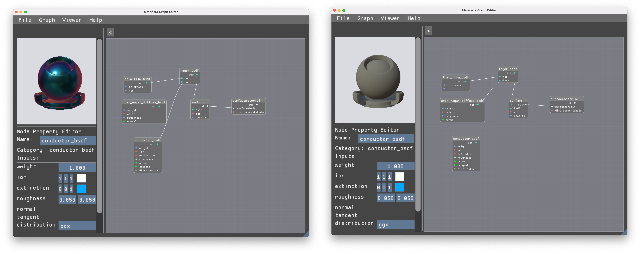The height and width of the screenshot is (254, 644).
Task: Click the blue extinction color swatch in left window
Action: point(81,189)
